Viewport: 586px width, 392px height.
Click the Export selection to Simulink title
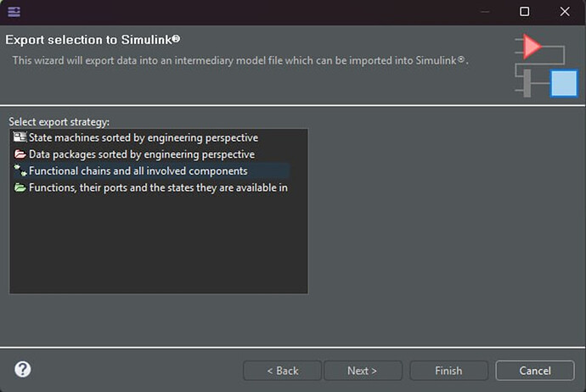coord(93,40)
